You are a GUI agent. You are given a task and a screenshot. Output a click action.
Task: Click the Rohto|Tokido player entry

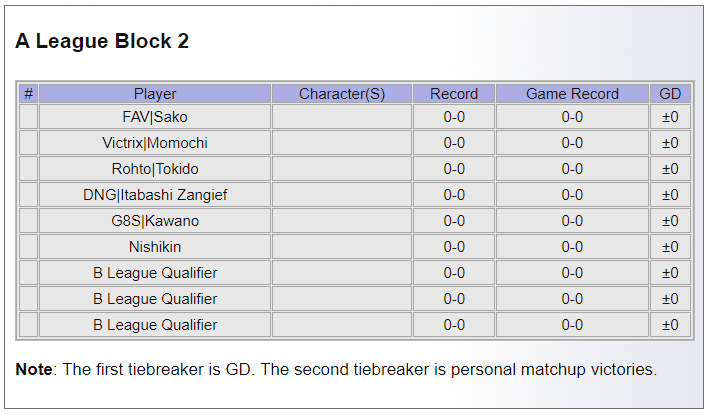pos(155,169)
